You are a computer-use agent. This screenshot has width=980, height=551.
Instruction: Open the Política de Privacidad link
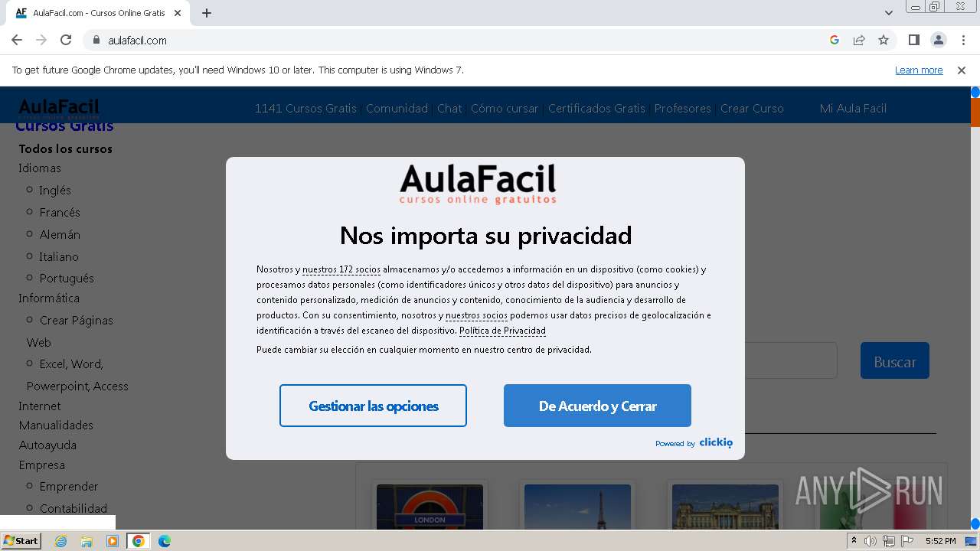pyautogui.click(x=502, y=331)
